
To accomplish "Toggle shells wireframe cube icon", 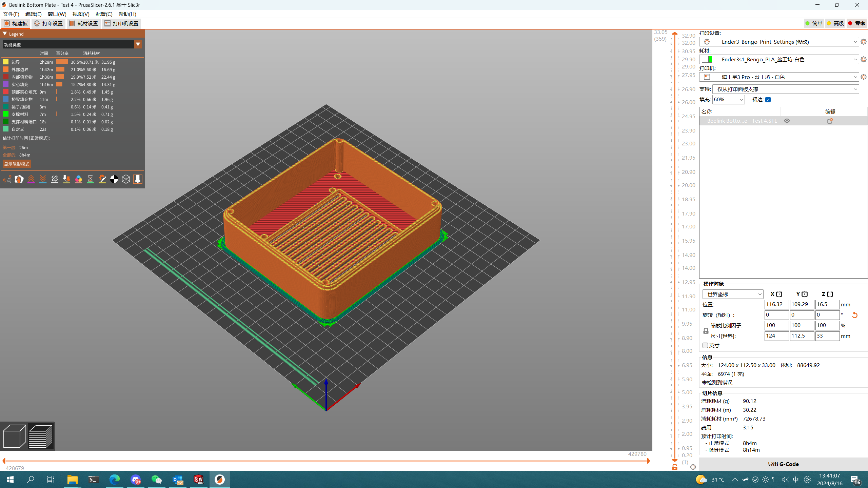I will (126, 179).
